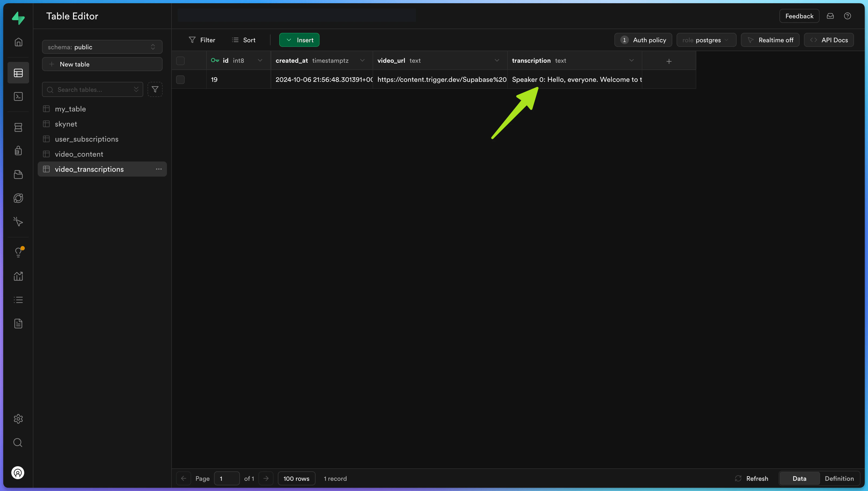Open Project Settings gear icon
The width and height of the screenshot is (868, 491).
click(18, 419)
